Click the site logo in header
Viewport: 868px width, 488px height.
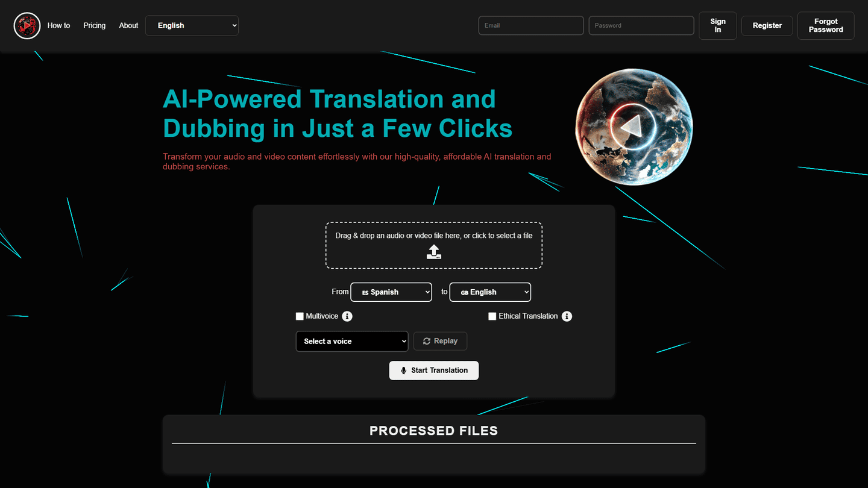(27, 26)
